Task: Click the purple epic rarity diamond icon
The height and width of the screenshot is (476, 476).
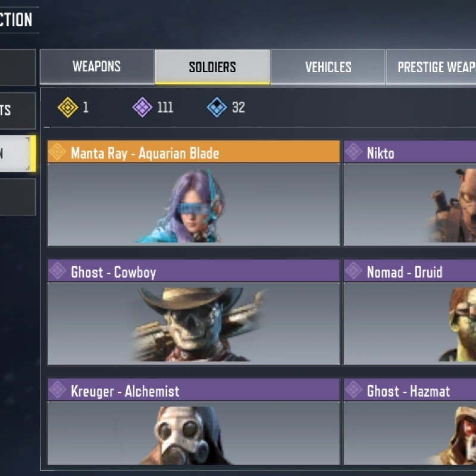Action: tap(142, 107)
